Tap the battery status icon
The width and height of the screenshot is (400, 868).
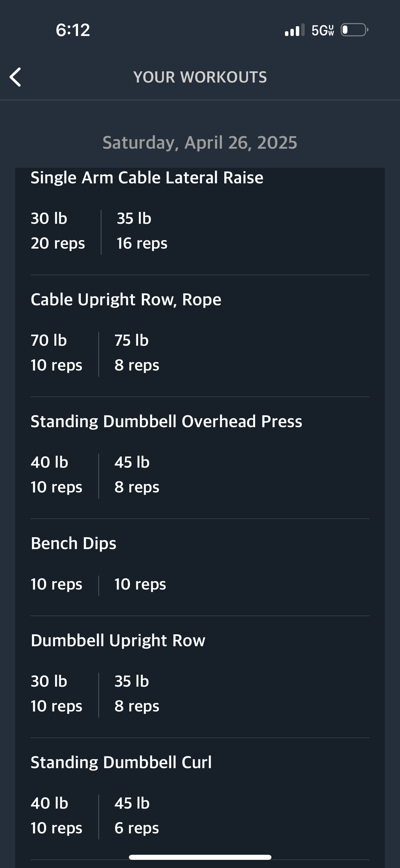pos(354,30)
